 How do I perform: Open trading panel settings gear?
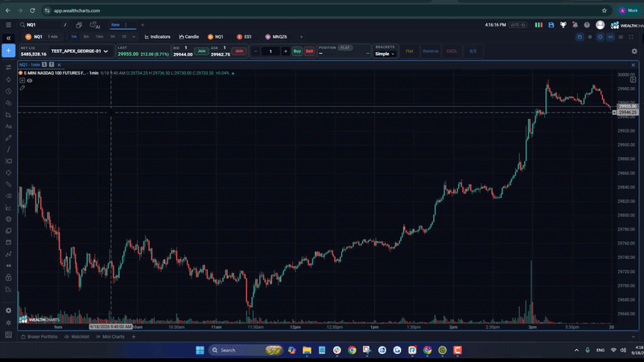(x=634, y=51)
